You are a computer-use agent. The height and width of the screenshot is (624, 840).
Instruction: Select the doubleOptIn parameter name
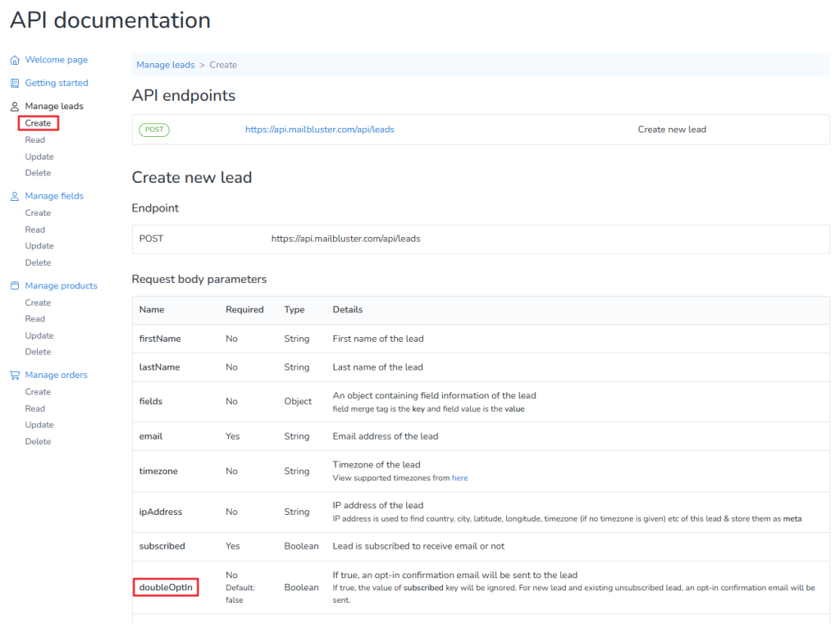[x=166, y=587]
